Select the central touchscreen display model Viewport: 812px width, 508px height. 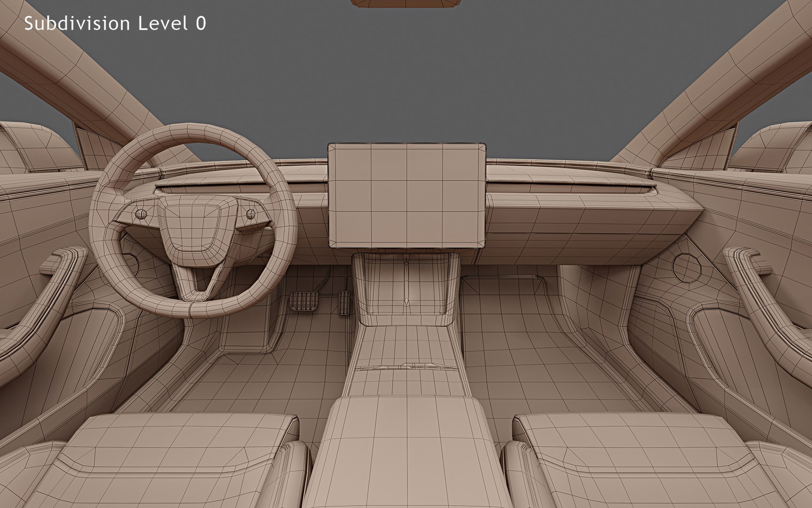click(x=406, y=195)
